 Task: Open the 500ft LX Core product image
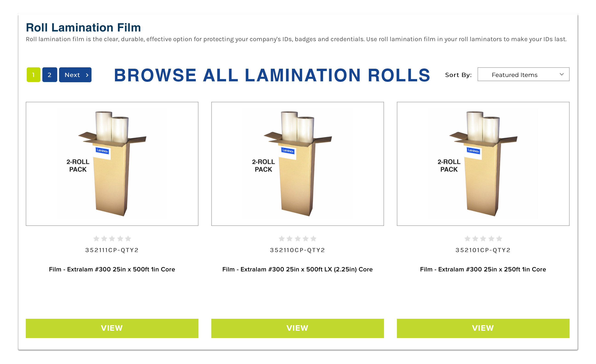click(297, 164)
